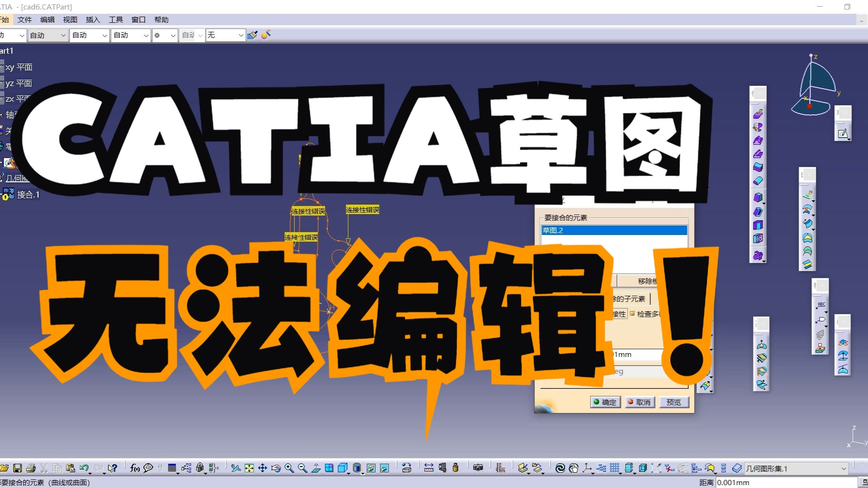Click the 取消 button
The height and width of the screenshot is (488, 868).
click(x=639, y=402)
